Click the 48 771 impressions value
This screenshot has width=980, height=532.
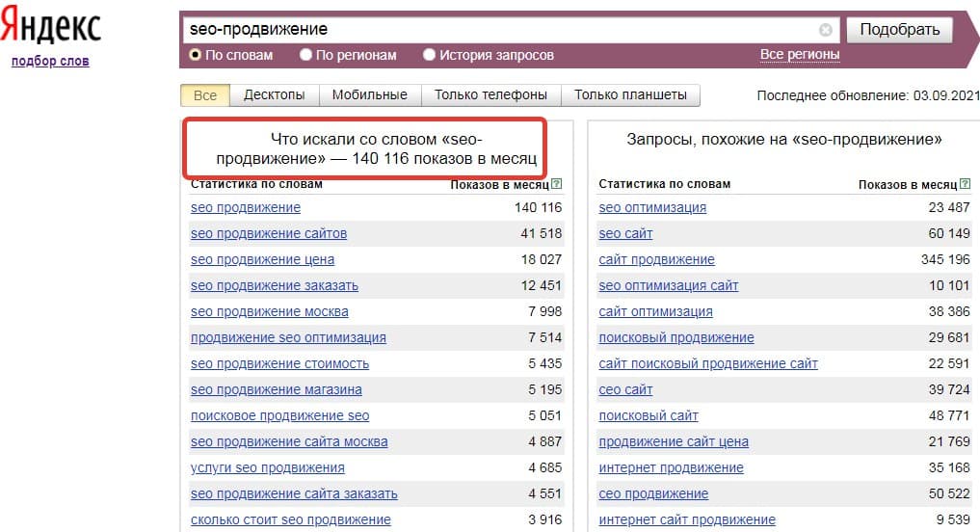coord(949,415)
